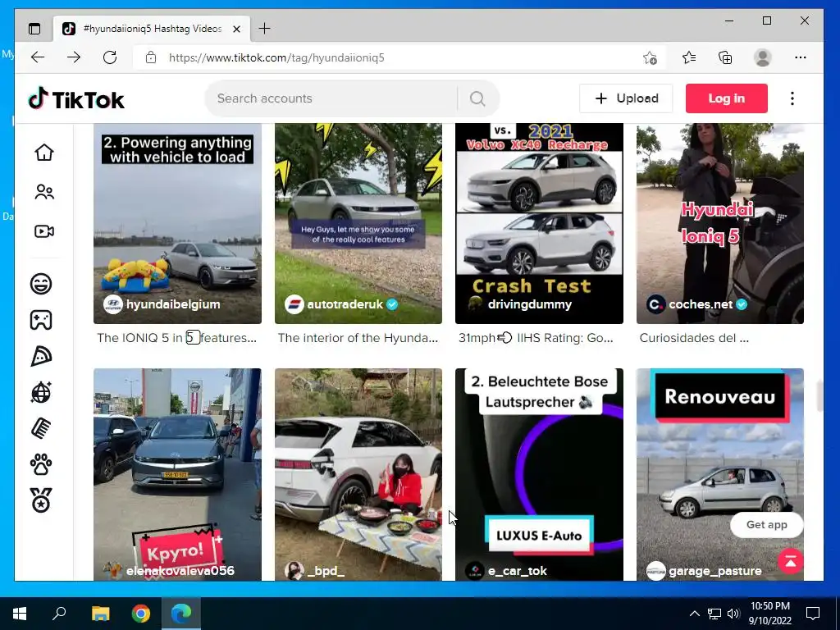The height and width of the screenshot is (630, 840).
Task: Open Windows taskbar search
Action: click(x=59, y=614)
